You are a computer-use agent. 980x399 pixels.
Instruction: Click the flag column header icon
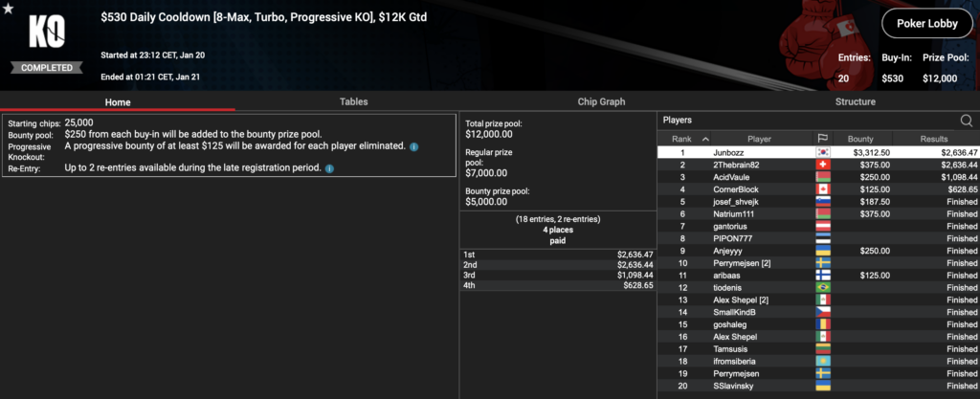click(x=821, y=139)
